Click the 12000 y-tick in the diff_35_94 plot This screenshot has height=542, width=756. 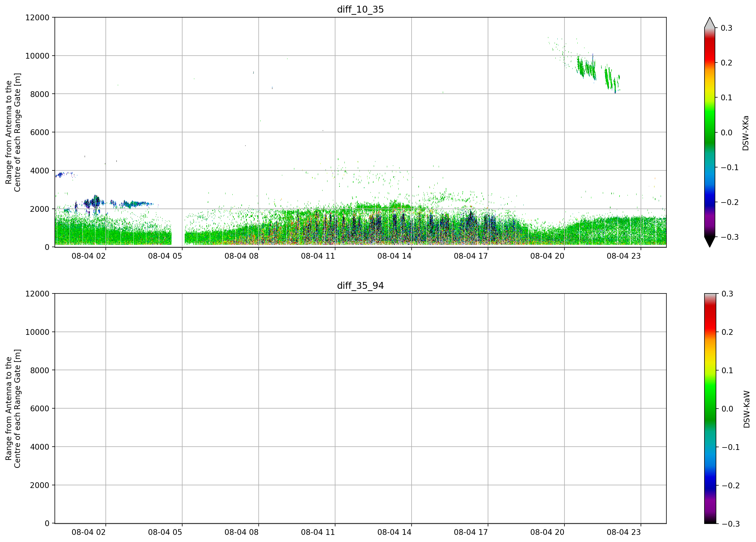point(37,294)
